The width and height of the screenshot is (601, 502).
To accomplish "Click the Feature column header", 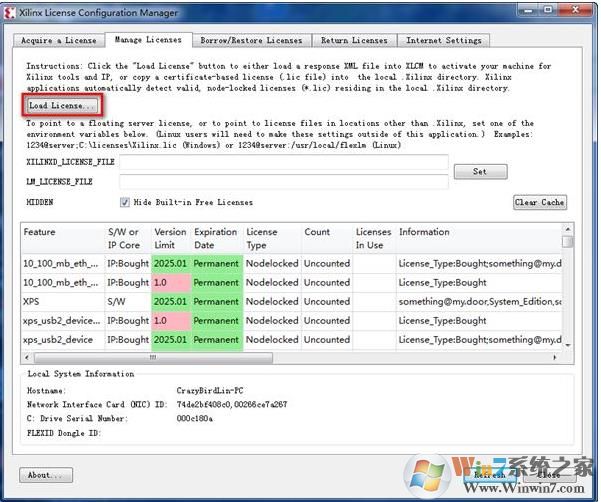I will click(x=62, y=238).
